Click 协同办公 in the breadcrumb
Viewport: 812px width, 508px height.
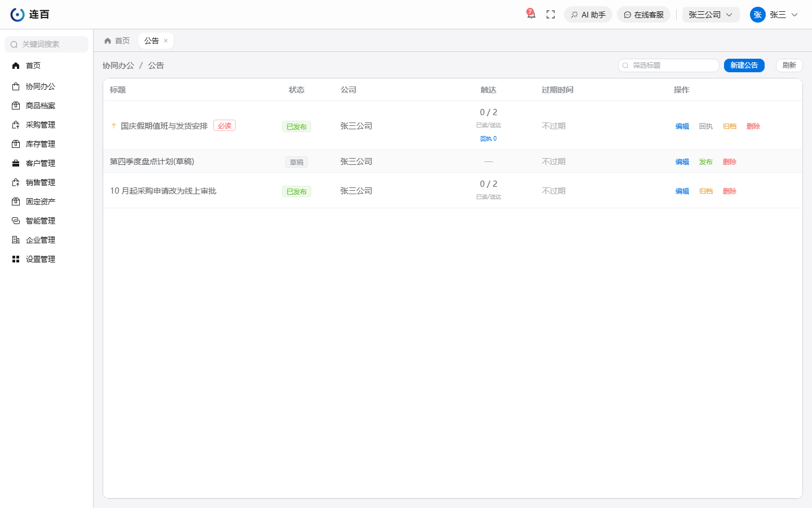click(x=118, y=65)
